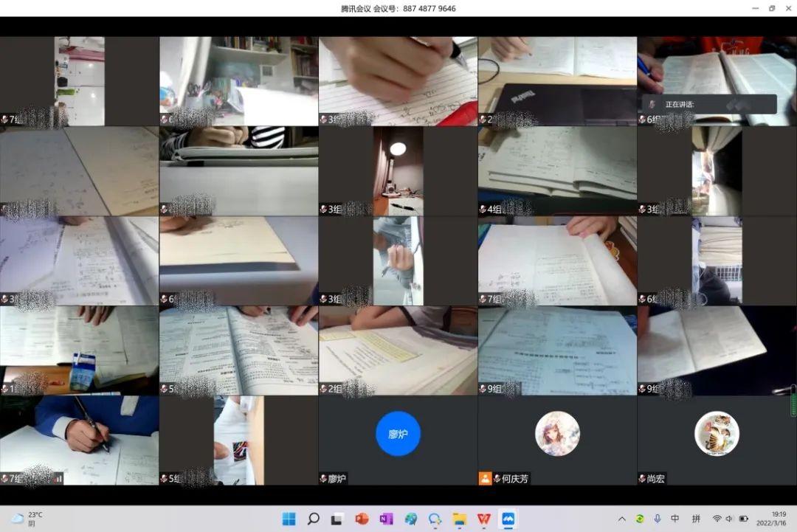
Task: Click the Windows Start button
Action: click(289, 519)
